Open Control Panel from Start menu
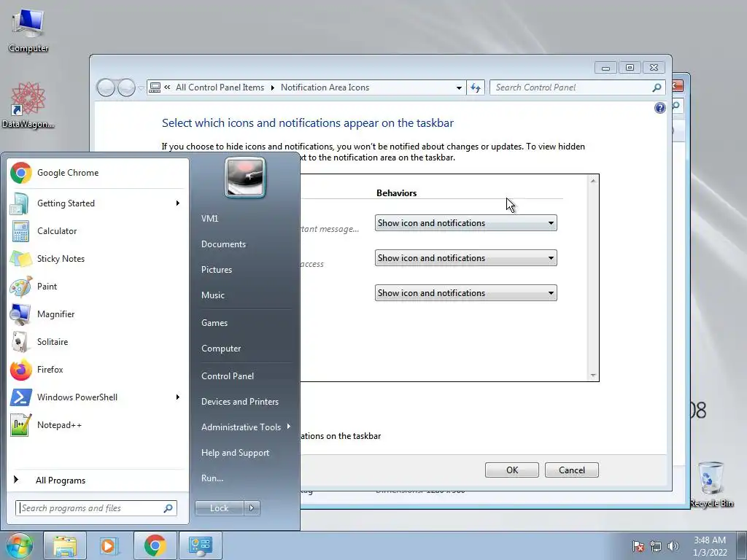747x560 pixels. click(x=228, y=376)
